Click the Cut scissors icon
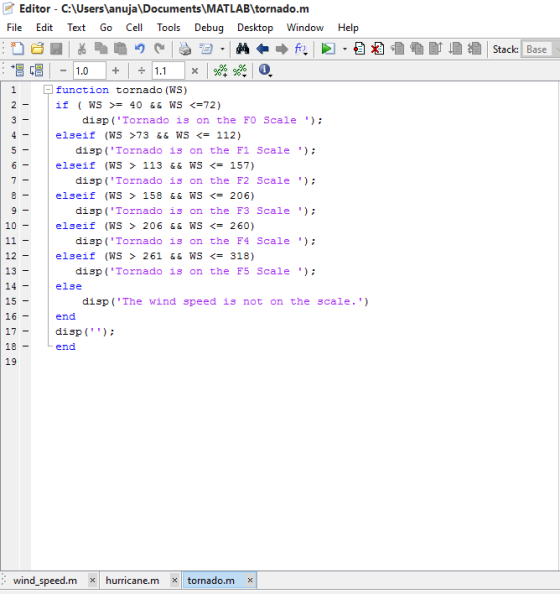This screenshot has height=594, width=560. [81, 49]
